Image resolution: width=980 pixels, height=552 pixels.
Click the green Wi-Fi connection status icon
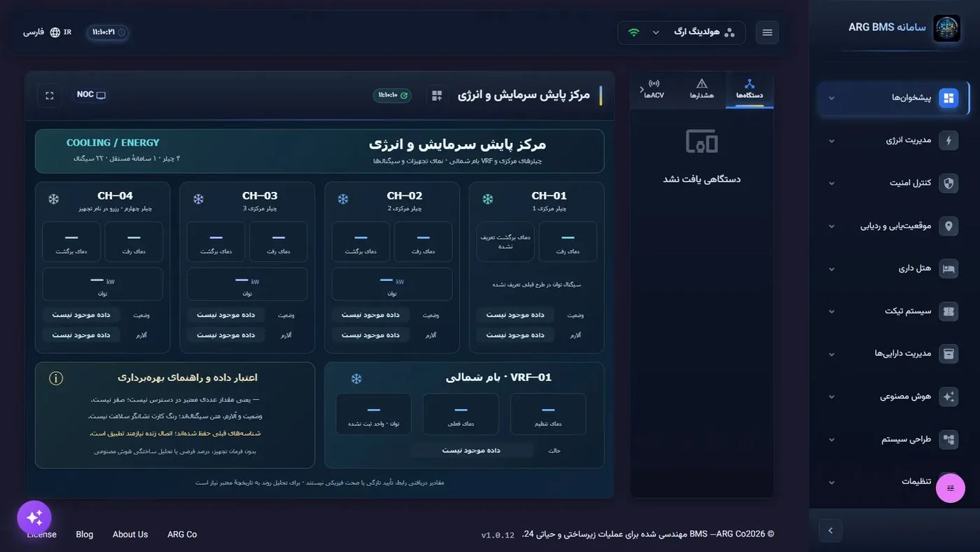(633, 32)
